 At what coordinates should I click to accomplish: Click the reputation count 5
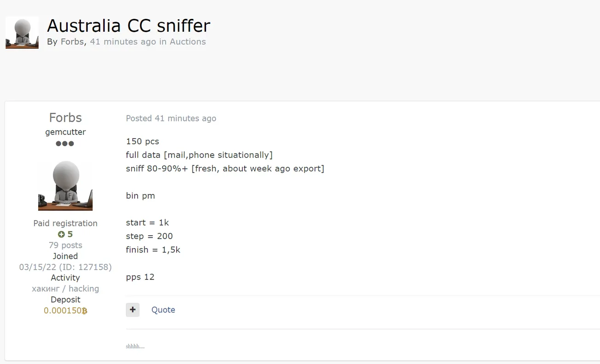pos(70,234)
